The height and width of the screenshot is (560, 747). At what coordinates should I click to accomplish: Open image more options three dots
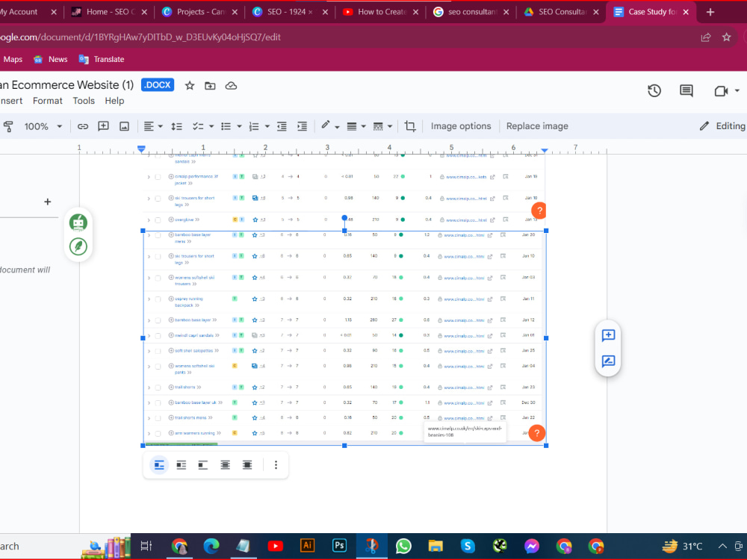(276, 464)
